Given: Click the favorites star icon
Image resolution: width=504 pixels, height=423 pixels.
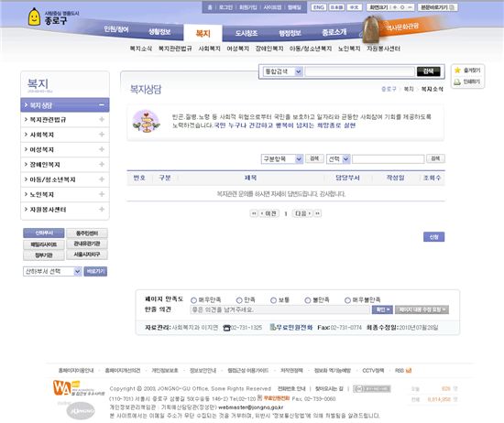Looking at the screenshot, I should pyautogui.click(x=457, y=70).
